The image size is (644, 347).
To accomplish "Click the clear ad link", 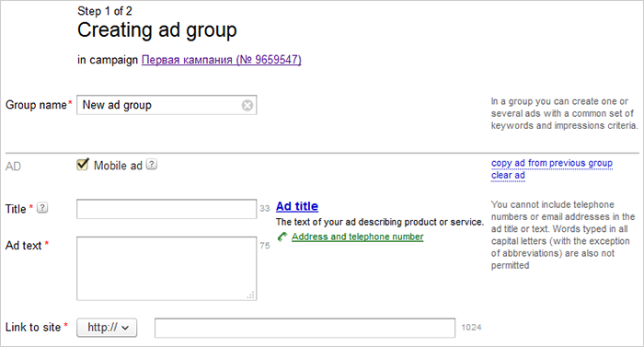I will [508, 175].
